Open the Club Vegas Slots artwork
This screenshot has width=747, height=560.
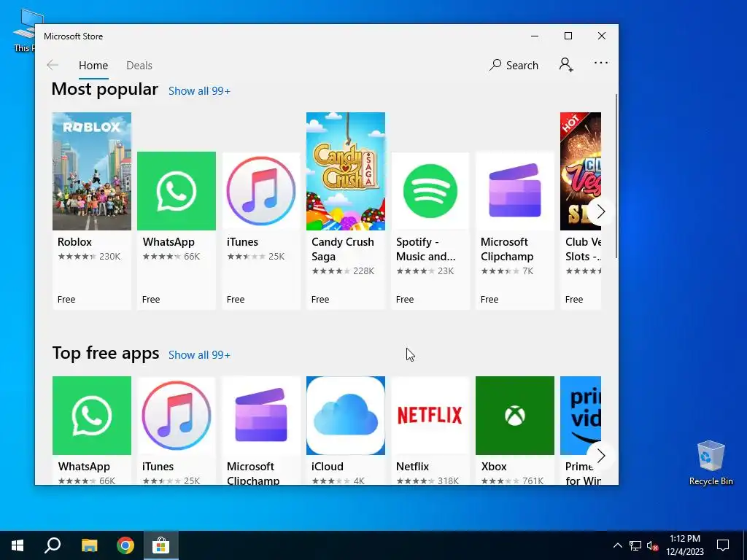coord(580,171)
